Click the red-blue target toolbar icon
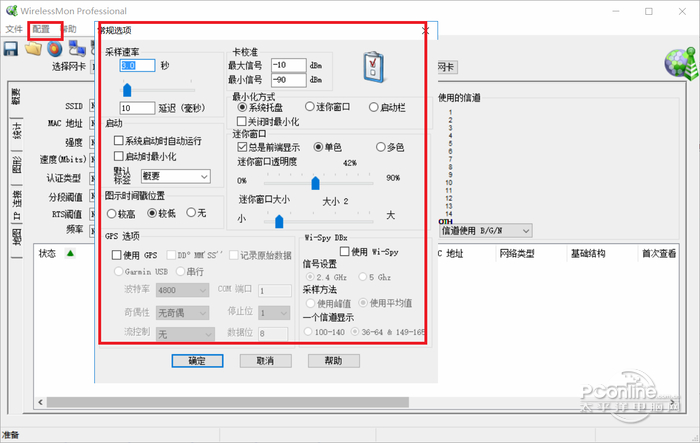This screenshot has height=443, width=700. (x=55, y=48)
